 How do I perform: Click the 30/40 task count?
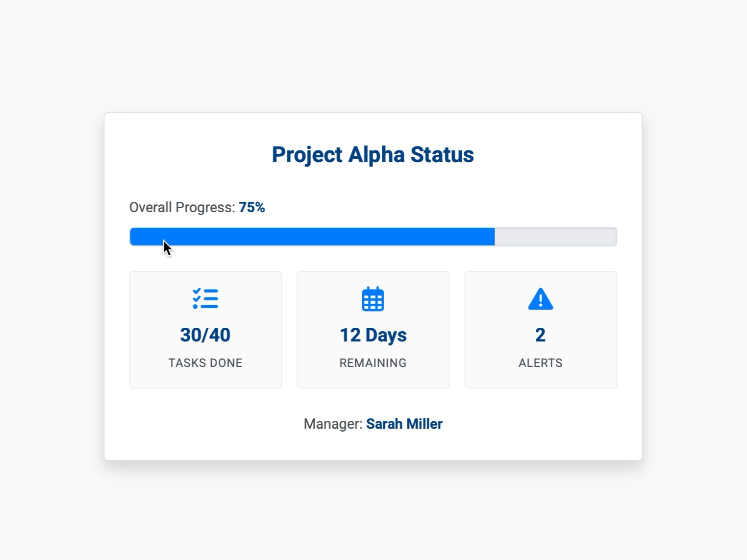click(x=205, y=335)
